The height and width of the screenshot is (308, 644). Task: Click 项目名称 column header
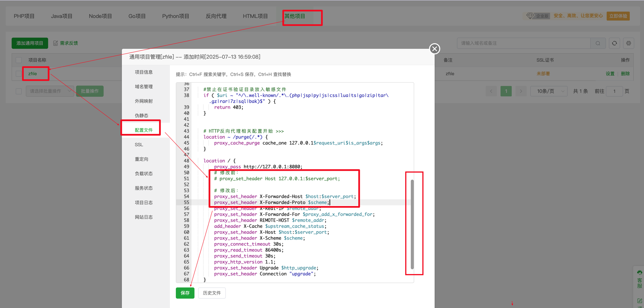point(37,60)
